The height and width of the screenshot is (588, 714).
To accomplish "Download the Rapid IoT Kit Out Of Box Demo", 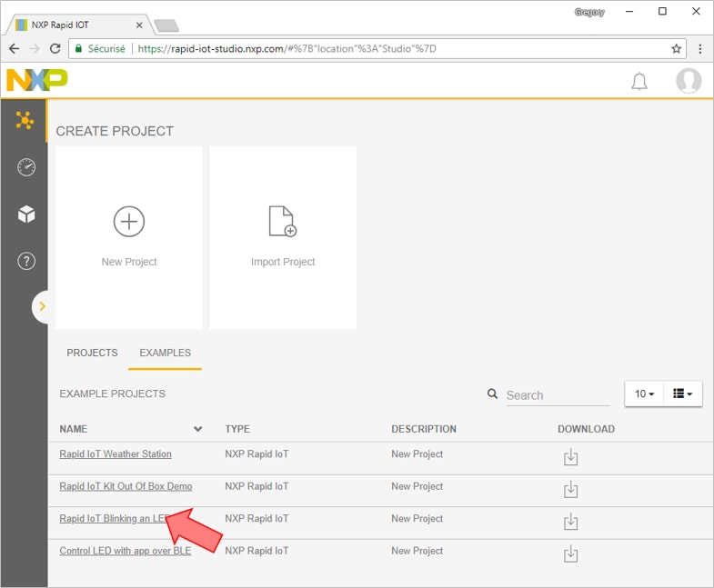I will (x=570, y=490).
